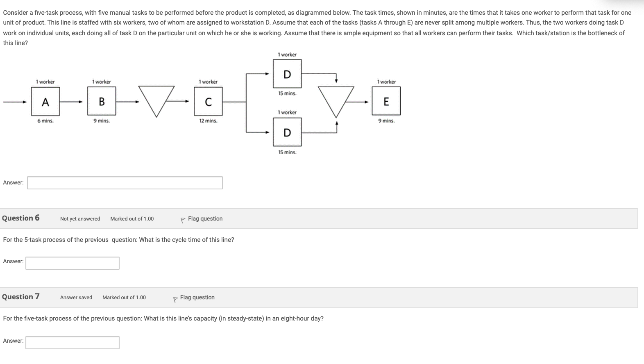This screenshot has width=644, height=364.
Task: Click the lower workstation D box
Action: coord(287,132)
